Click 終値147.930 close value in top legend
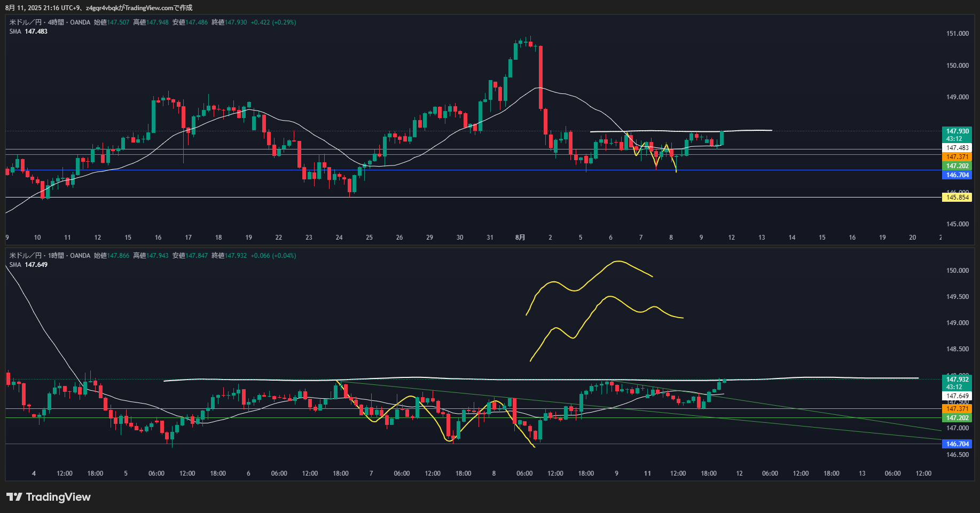Image resolution: width=980 pixels, height=513 pixels. pos(229,22)
